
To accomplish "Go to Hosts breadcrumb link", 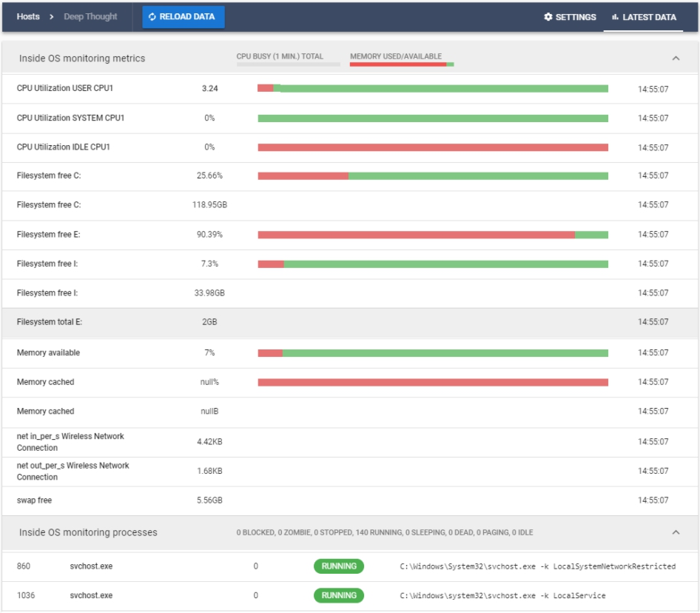I will [x=28, y=16].
